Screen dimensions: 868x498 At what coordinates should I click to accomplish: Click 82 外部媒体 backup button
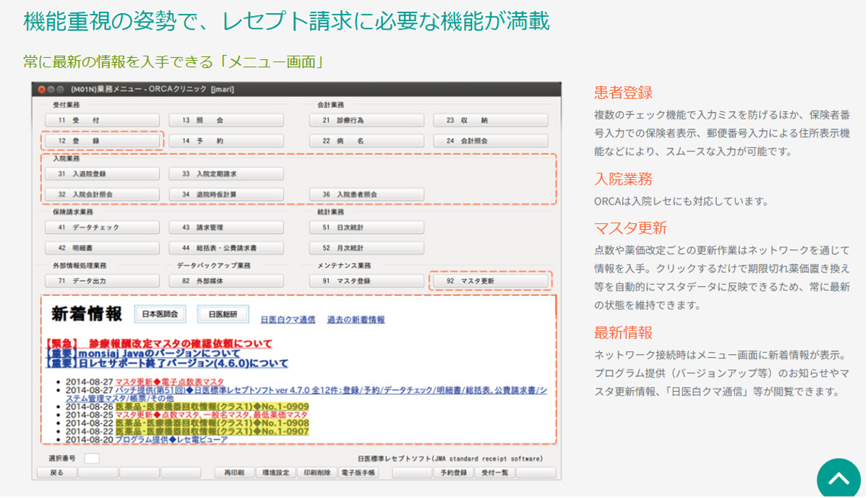point(226,281)
